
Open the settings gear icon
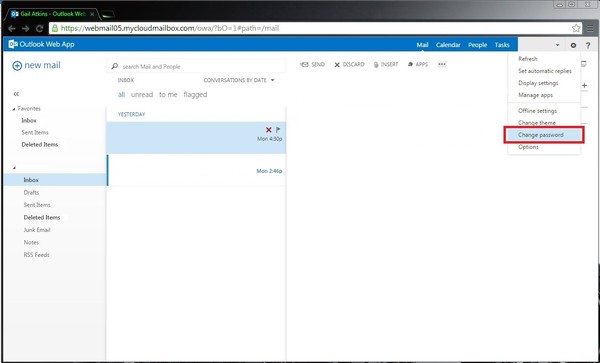coord(573,45)
